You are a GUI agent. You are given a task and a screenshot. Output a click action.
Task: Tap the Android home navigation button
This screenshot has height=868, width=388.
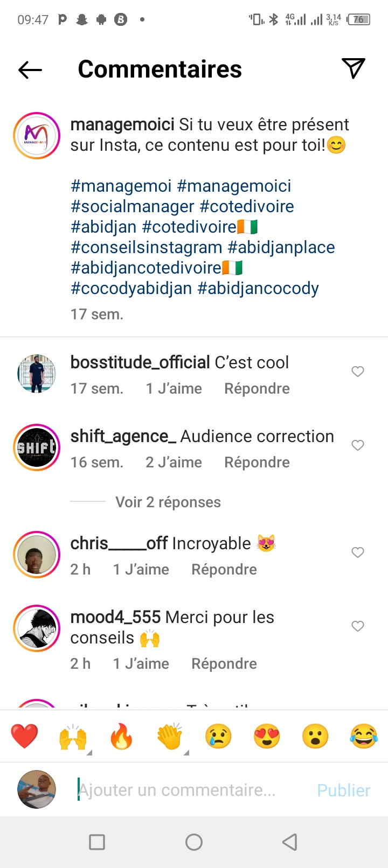(194, 842)
